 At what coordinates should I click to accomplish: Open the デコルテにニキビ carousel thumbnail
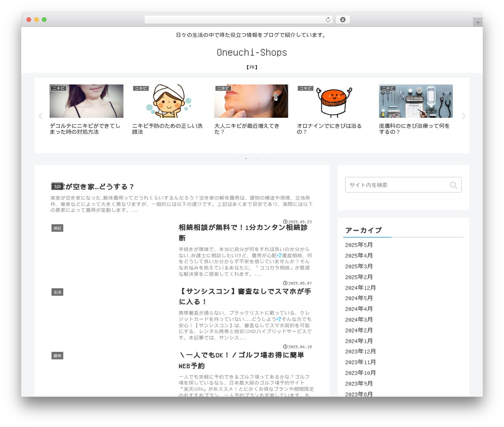tap(86, 101)
